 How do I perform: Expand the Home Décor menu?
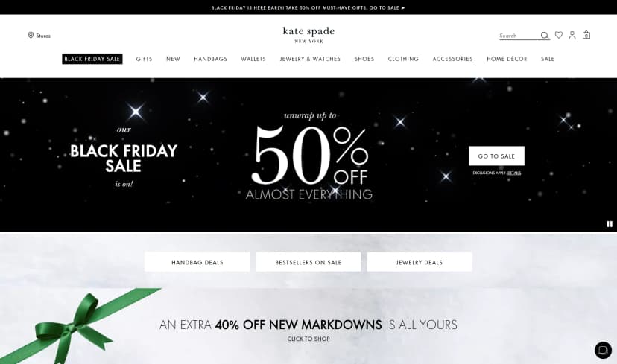click(x=507, y=59)
